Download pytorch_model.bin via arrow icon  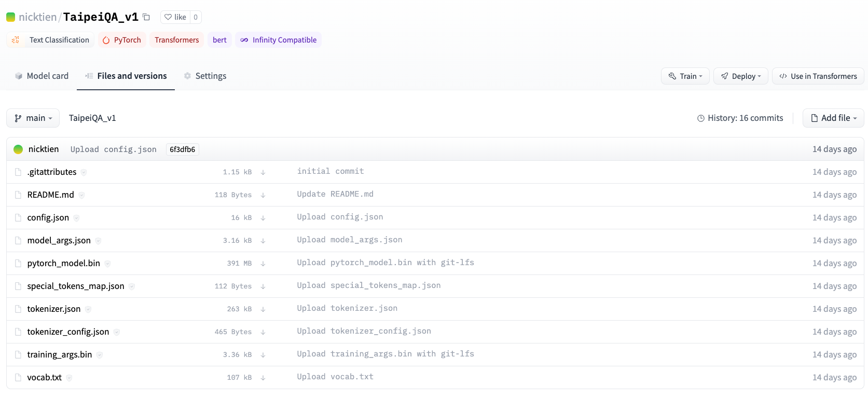click(263, 264)
